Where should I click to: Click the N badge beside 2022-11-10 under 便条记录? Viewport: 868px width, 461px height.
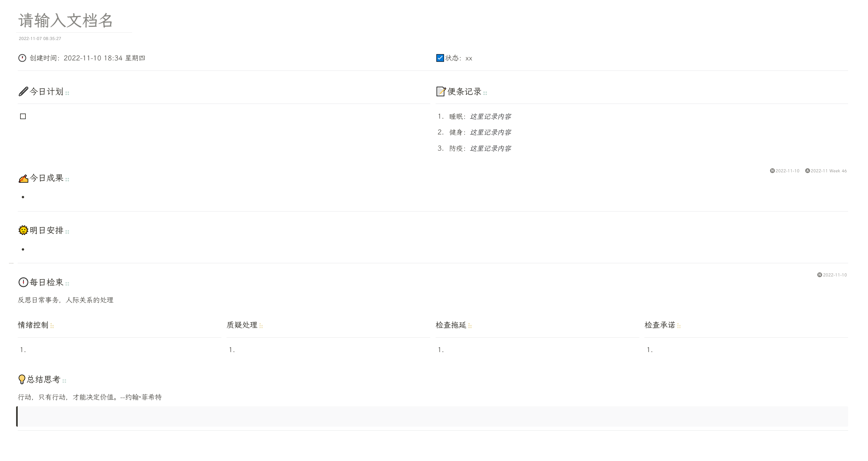click(772, 171)
